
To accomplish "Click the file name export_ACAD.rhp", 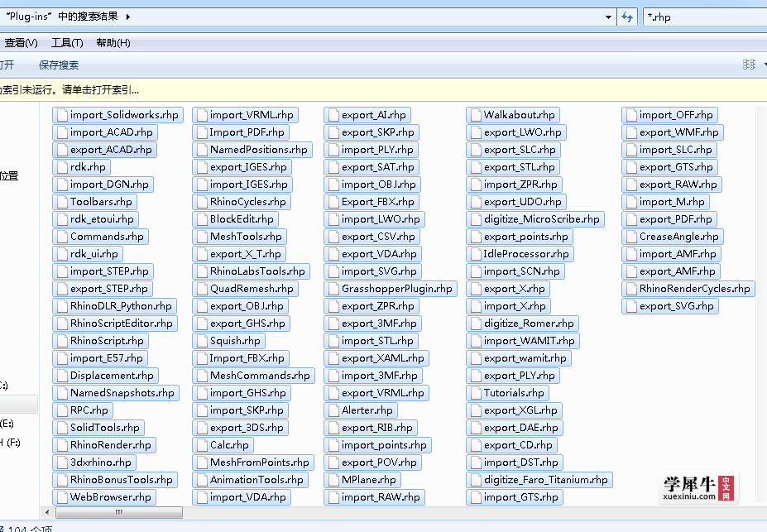I will [x=111, y=150].
